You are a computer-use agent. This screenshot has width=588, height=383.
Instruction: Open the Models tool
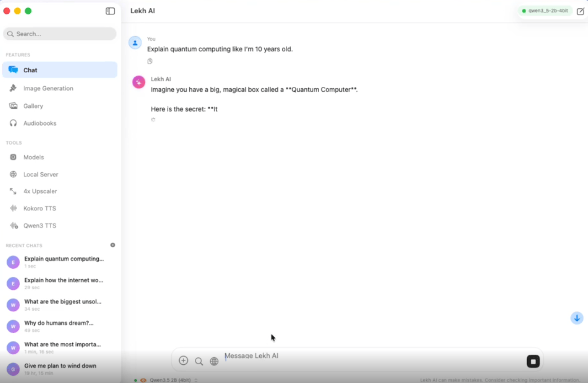[x=33, y=157]
